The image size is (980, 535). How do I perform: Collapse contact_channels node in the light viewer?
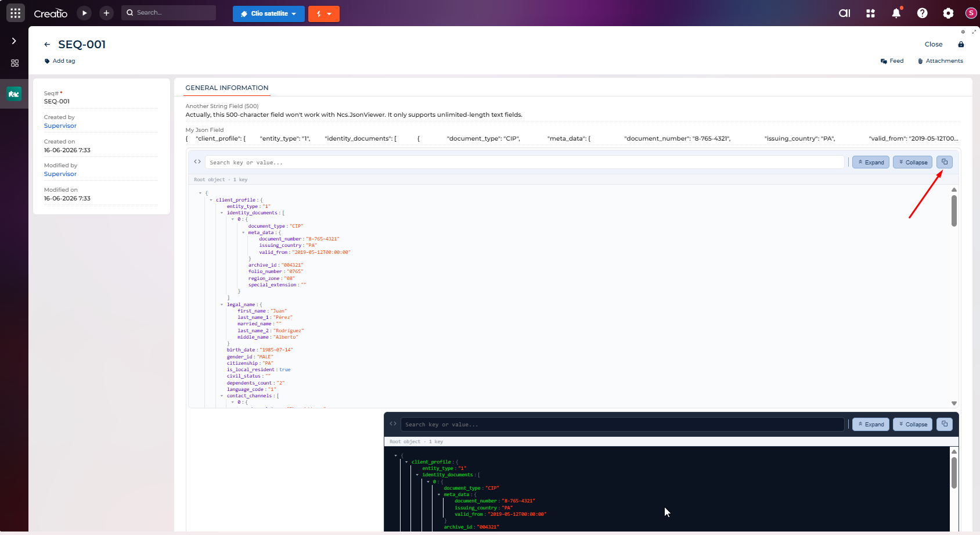click(x=222, y=396)
